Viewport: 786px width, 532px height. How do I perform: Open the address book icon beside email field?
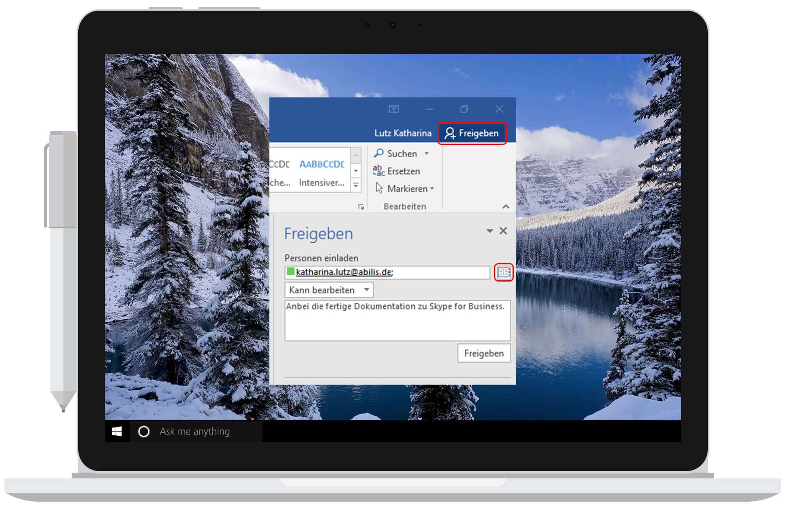(x=504, y=273)
